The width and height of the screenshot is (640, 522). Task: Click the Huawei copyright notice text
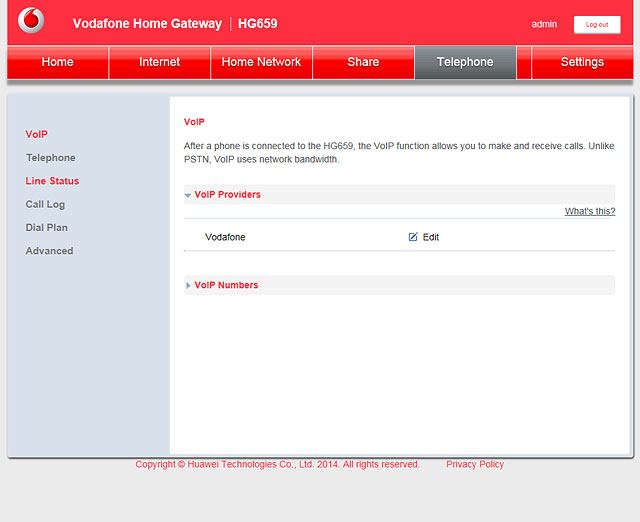[x=278, y=464]
